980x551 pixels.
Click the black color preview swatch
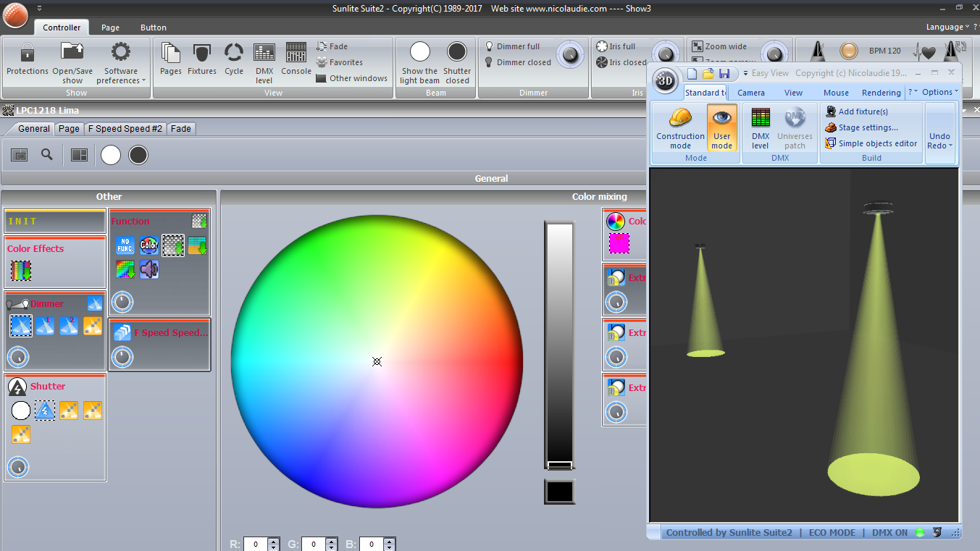tap(559, 492)
